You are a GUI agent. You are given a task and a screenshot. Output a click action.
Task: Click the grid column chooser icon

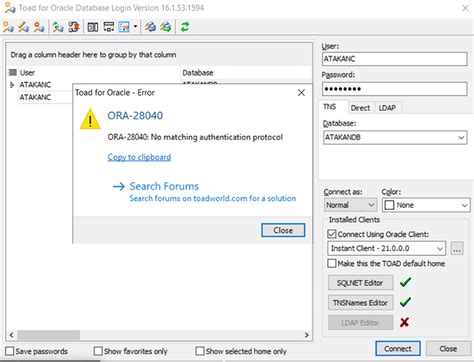[13, 72]
